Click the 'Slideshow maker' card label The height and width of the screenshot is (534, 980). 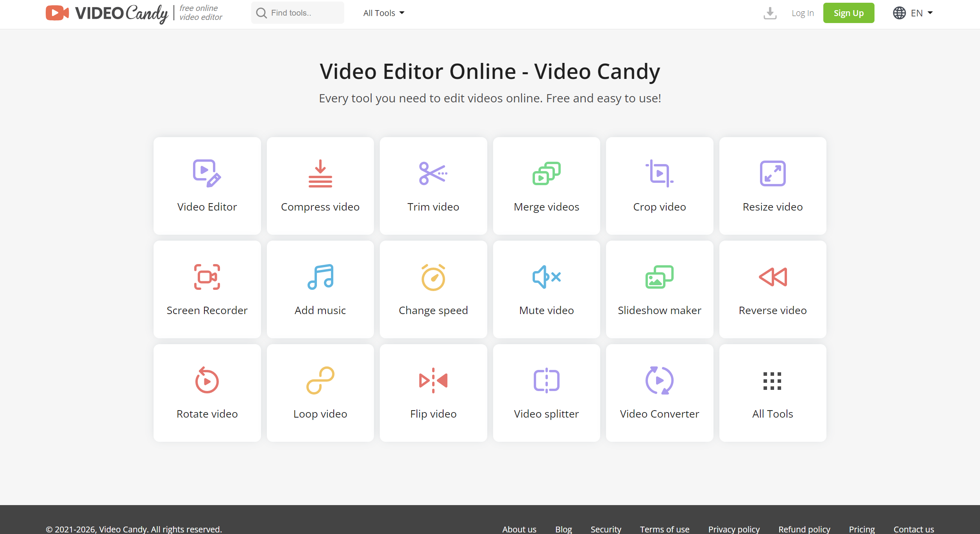(659, 310)
